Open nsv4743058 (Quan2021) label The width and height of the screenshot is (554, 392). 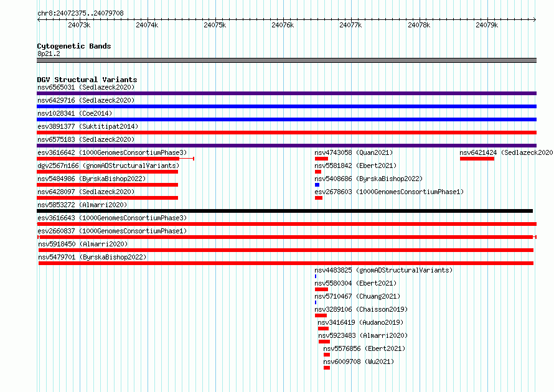[354, 152]
